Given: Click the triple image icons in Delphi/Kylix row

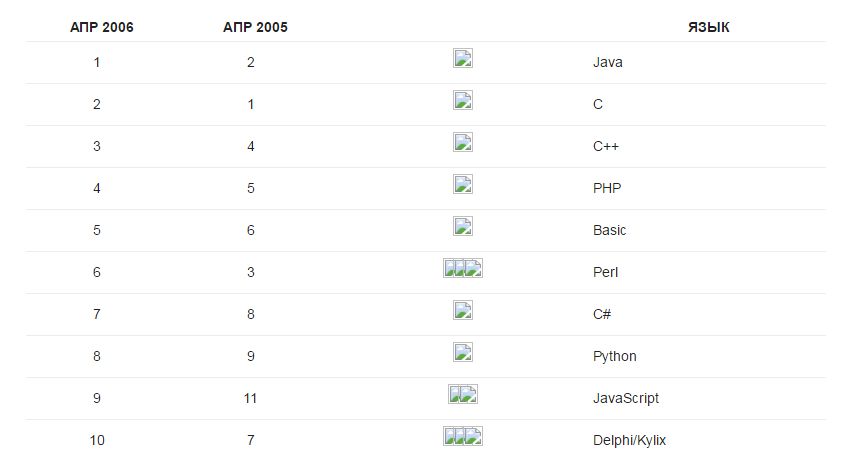Looking at the screenshot, I should [463, 436].
